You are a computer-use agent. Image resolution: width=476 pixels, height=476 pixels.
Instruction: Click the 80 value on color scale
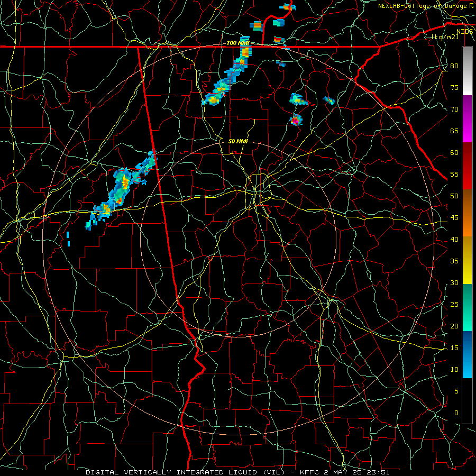click(x=454, y=66)
